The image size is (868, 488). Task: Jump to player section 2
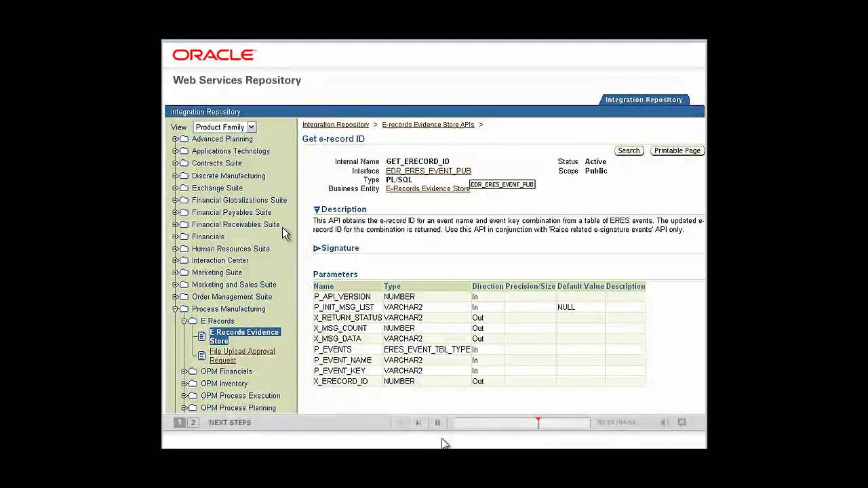click(x=193, y=422)
